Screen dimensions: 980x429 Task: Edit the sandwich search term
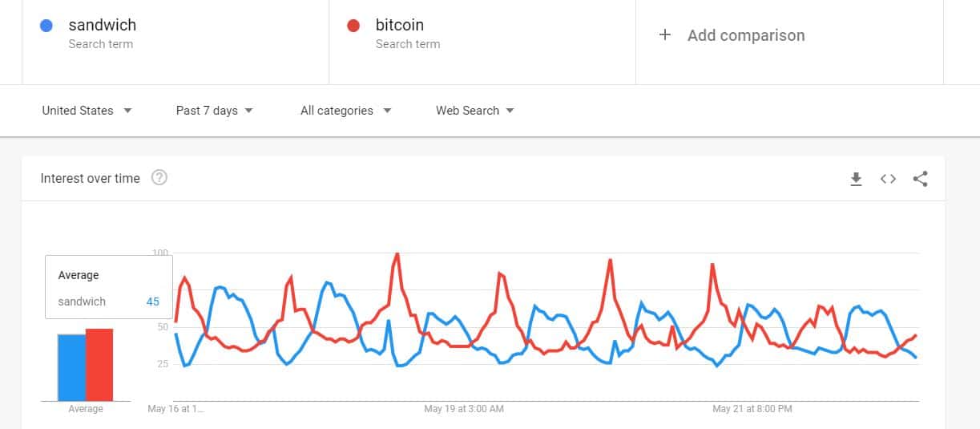[x=103, y=26]
